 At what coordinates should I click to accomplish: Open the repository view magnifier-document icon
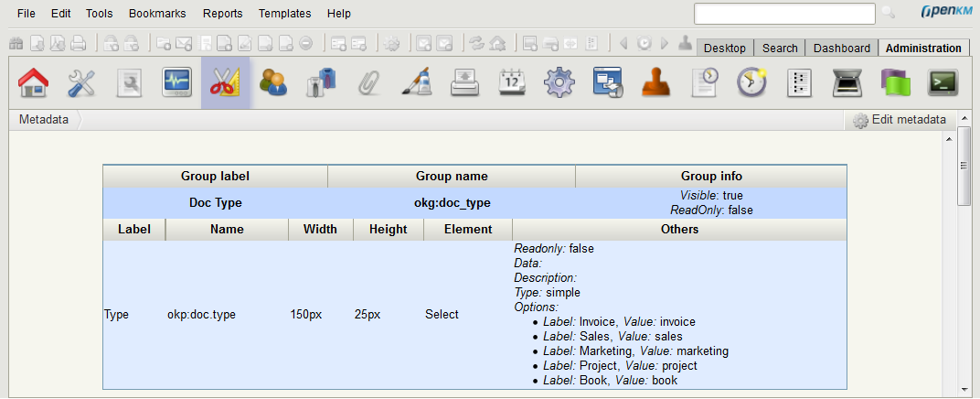[130, 83]
